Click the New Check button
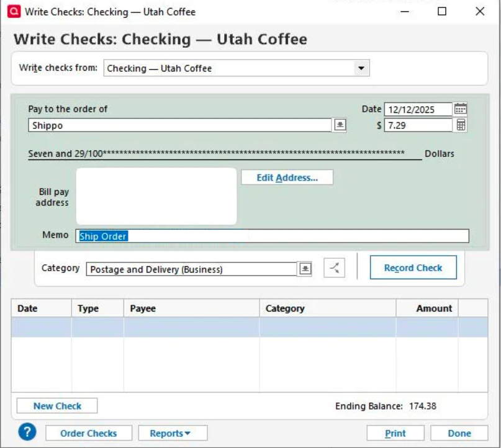The image size is (501, 448). click(57, 406)
